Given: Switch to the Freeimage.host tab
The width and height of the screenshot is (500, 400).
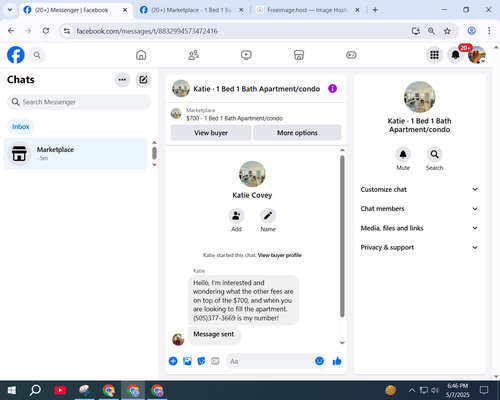Looking at the screenshot, I should (x=307, y=10).
